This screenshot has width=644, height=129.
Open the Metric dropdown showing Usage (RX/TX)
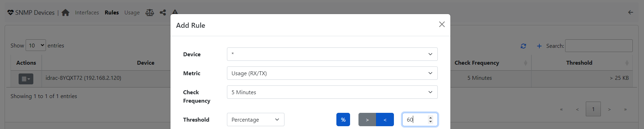coord(332,73)
